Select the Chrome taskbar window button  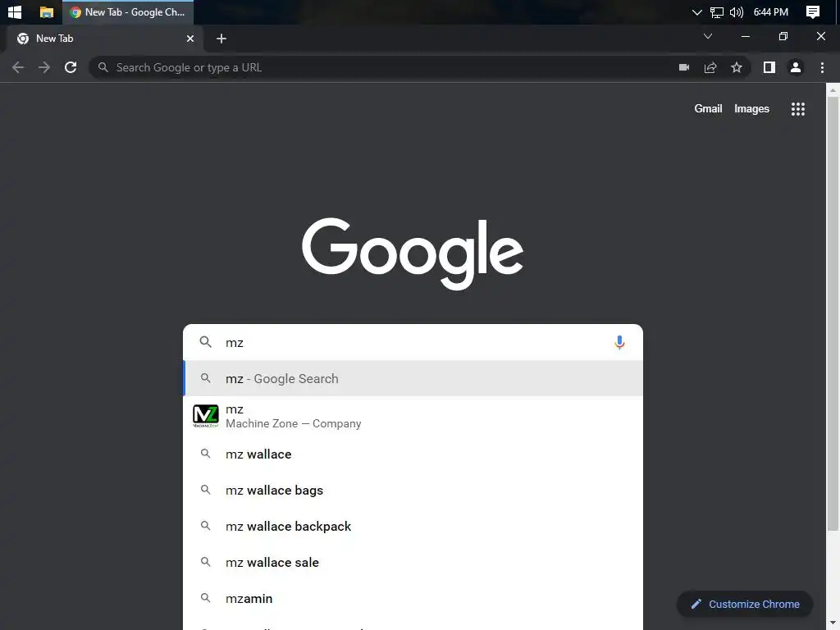click(x=127, y=11)
